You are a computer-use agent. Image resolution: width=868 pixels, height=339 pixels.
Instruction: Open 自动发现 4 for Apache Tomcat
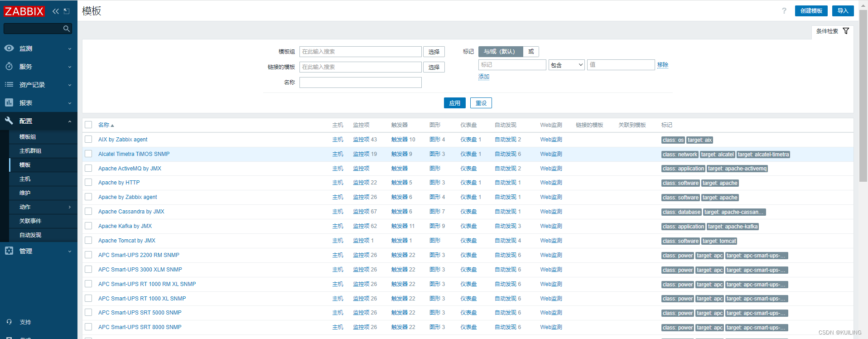(508, 240)
